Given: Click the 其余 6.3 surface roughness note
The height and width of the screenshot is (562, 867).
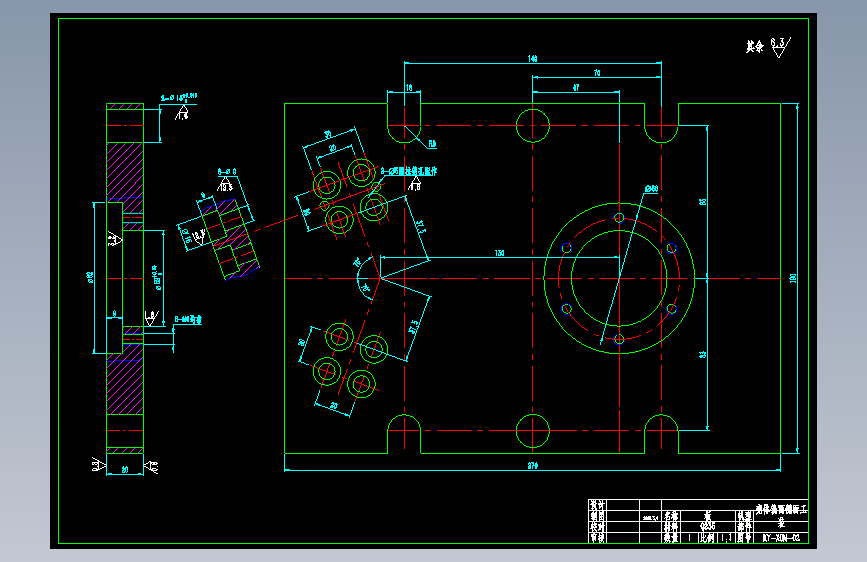Looking at the screenshot, I should (x=769, y=47).
